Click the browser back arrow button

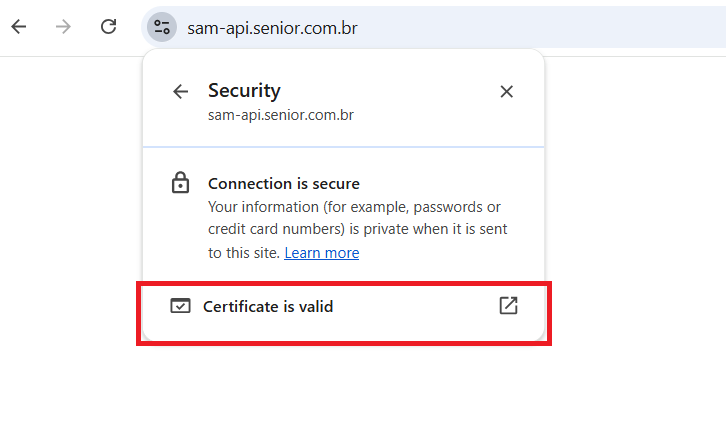(x=18, y=27)
